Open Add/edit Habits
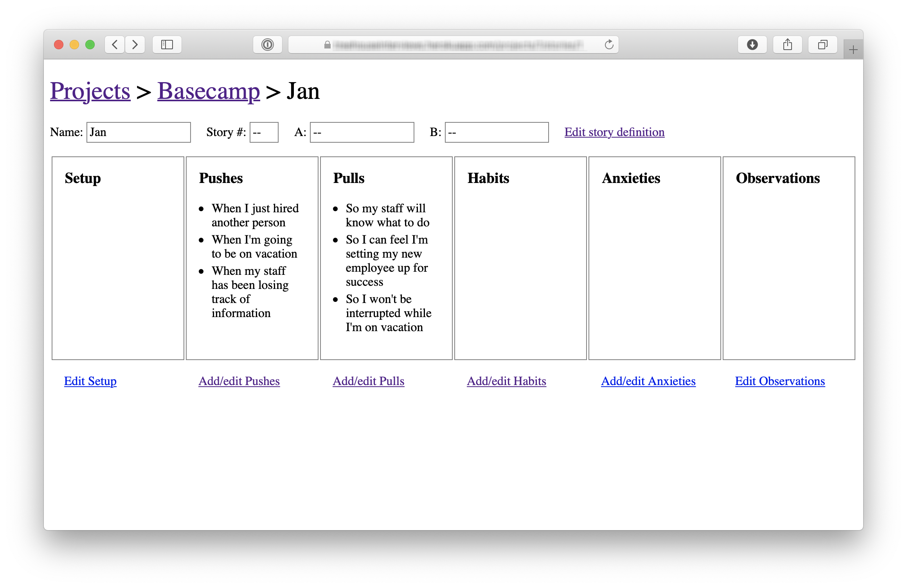 click(x=506, y=381)
